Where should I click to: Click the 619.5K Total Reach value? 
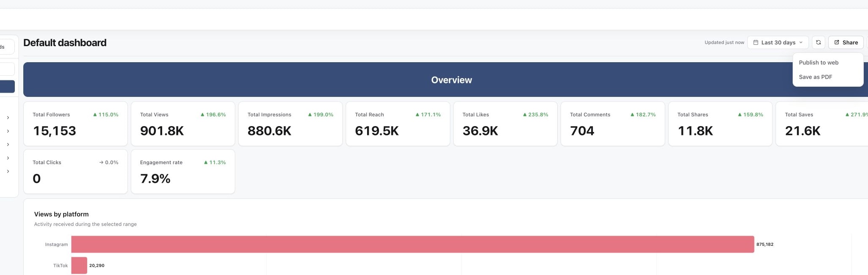pyautogui.click(x=377, y=131)
